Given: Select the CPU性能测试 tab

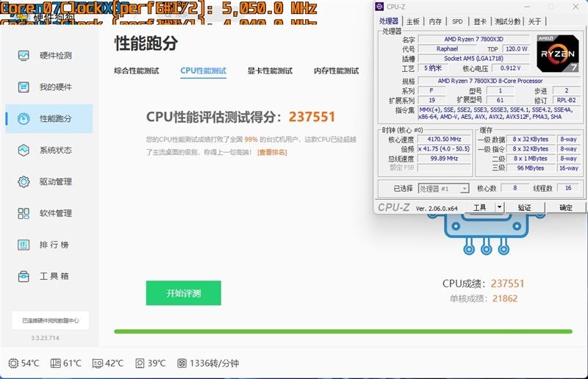Looking at the screenshot, I should tap(204, 71).
